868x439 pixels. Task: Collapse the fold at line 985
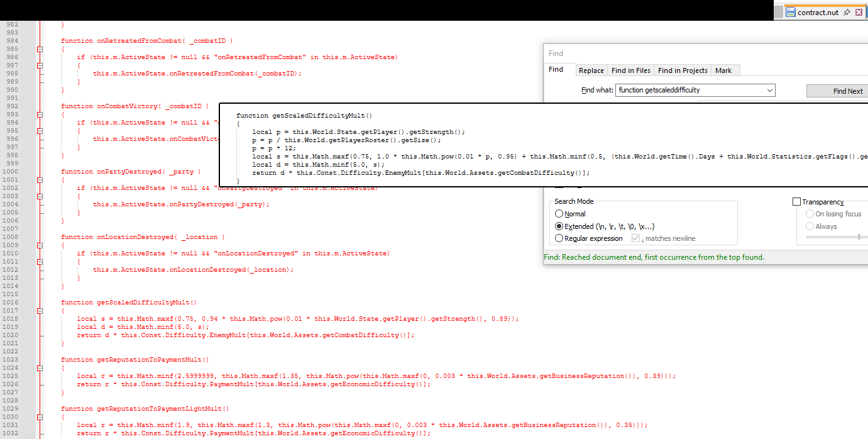coord(39,49)
